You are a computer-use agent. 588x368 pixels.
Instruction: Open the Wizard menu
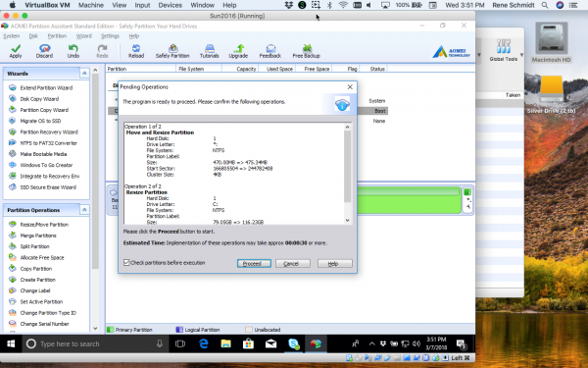(83, 36)
